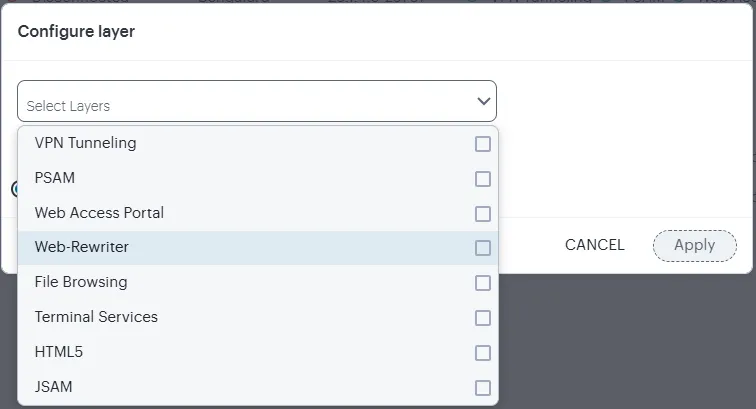The width and height of the screenshot is (756, 409).
Task: Tick the JSAM checkbox
Action: pos(483,388)
